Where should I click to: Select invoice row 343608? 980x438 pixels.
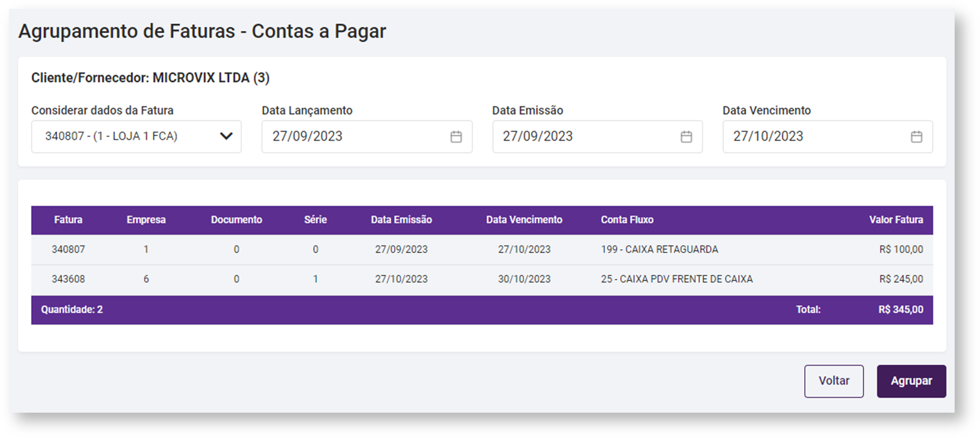pos(68,279)
